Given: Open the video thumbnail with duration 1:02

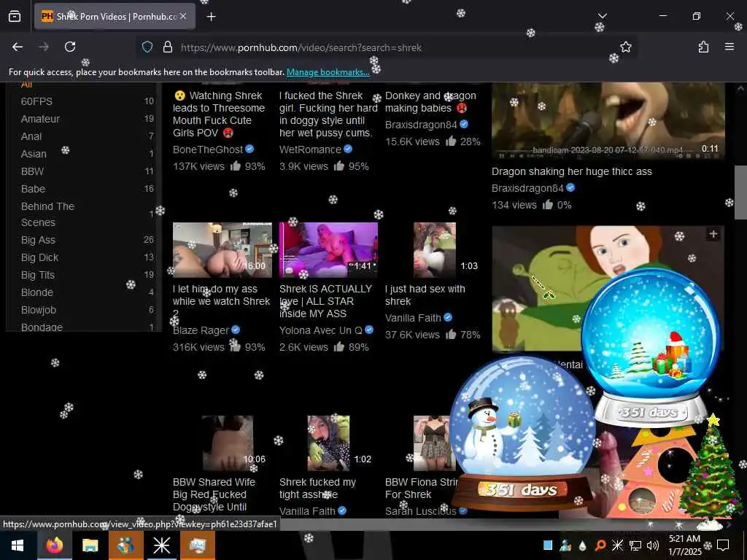Looking at the screenshot, I should [x=329, y=443].
